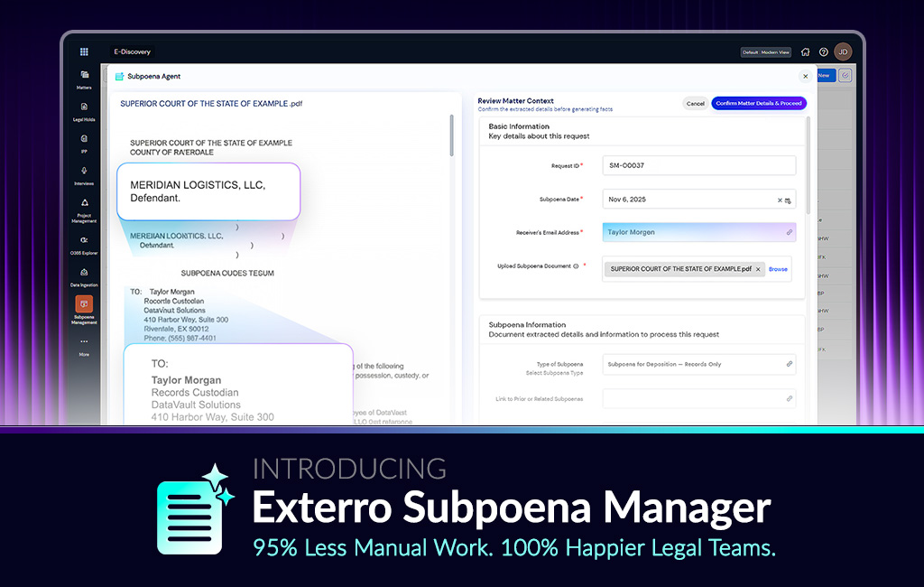This screenshot has width=924, height=587.
Task: Click info icon beside Upload Subpoena Document
Action: (576, 266)
